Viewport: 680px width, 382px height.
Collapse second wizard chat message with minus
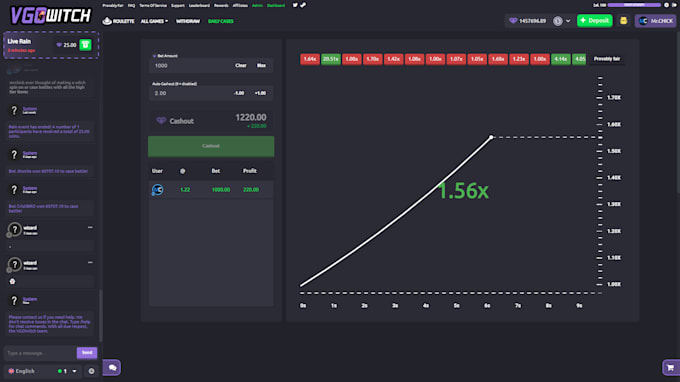click(90, 262)
